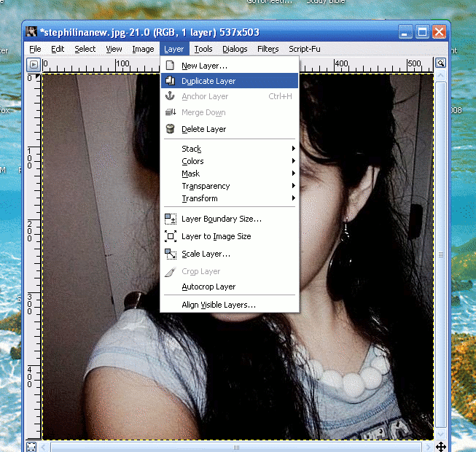476x452 pixels.
Task: Choose Delete Layer
Action: click(230, 129)
